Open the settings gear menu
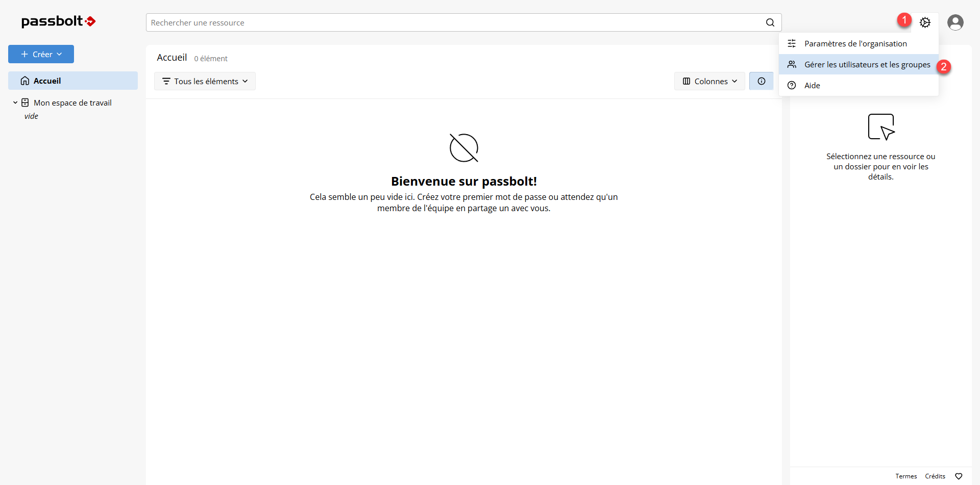Viewport: 980px width, 485px height. pyautogui.click(x=925, y=22)
